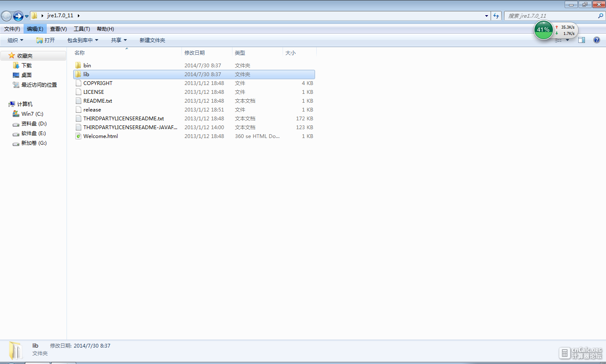Select 最近访问的位置 in the sidebar
Screen dimensions: 606x364
(x=39, y=85)
